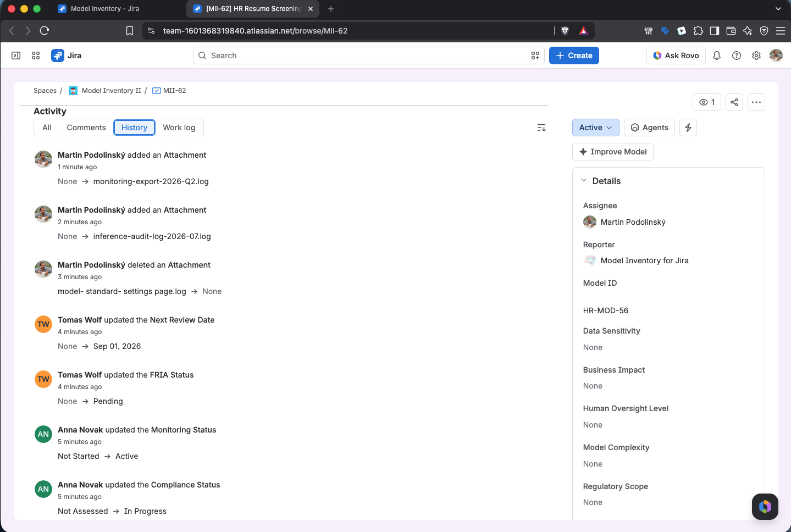Click the Regulatory Scope None value
This screenshot has height=532, width=791.
click(593, 502)
